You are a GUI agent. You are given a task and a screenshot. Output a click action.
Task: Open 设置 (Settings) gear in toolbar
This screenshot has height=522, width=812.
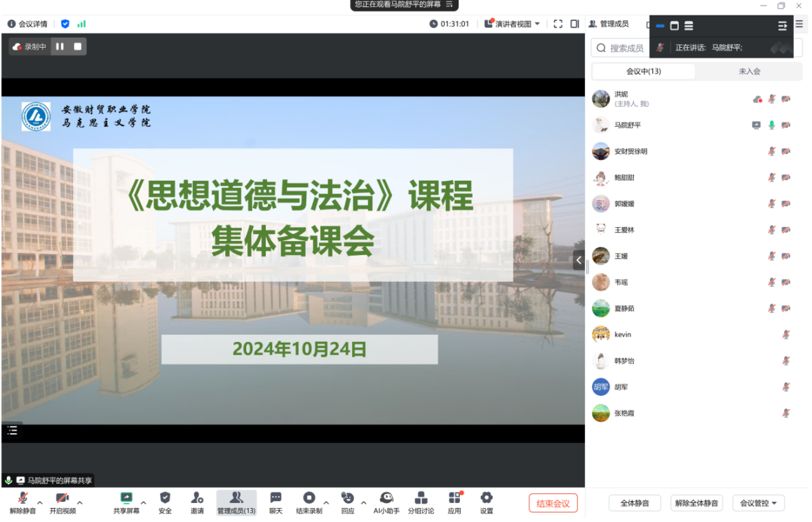click(486, 498)
